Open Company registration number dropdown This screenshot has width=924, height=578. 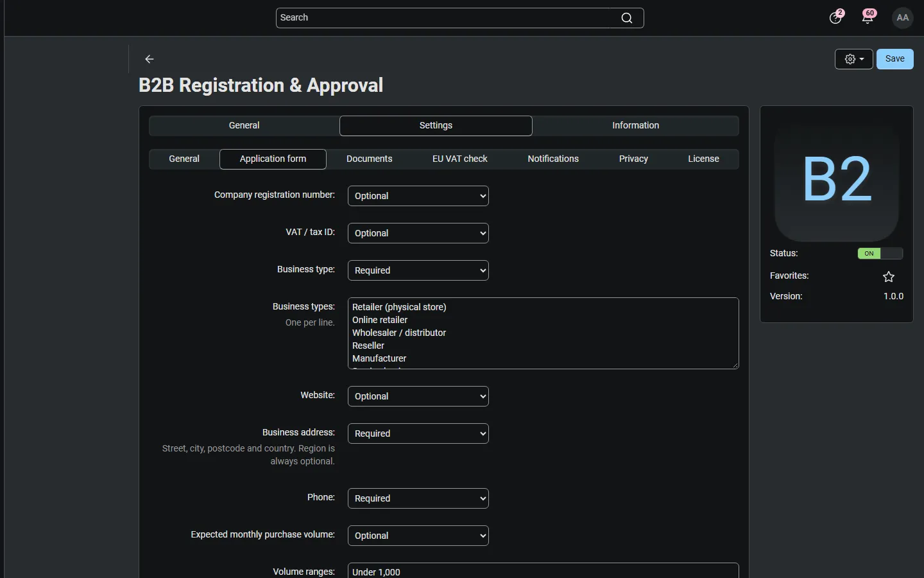418,196
